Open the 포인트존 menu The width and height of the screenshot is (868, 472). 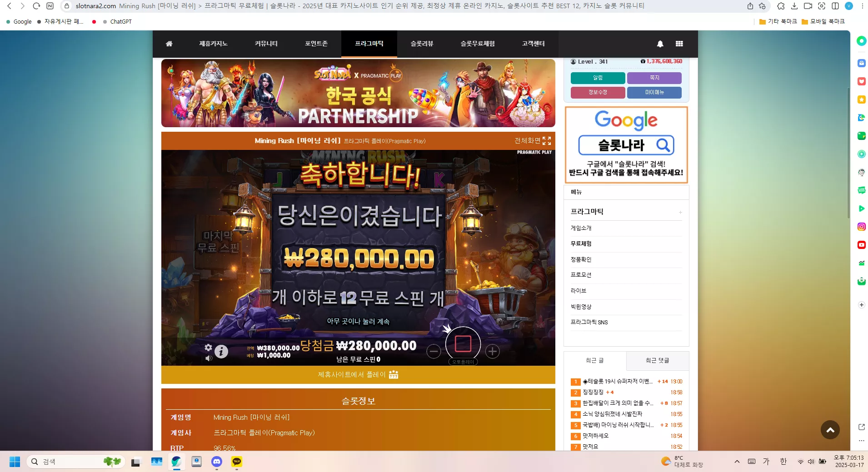tap(316, 44)
